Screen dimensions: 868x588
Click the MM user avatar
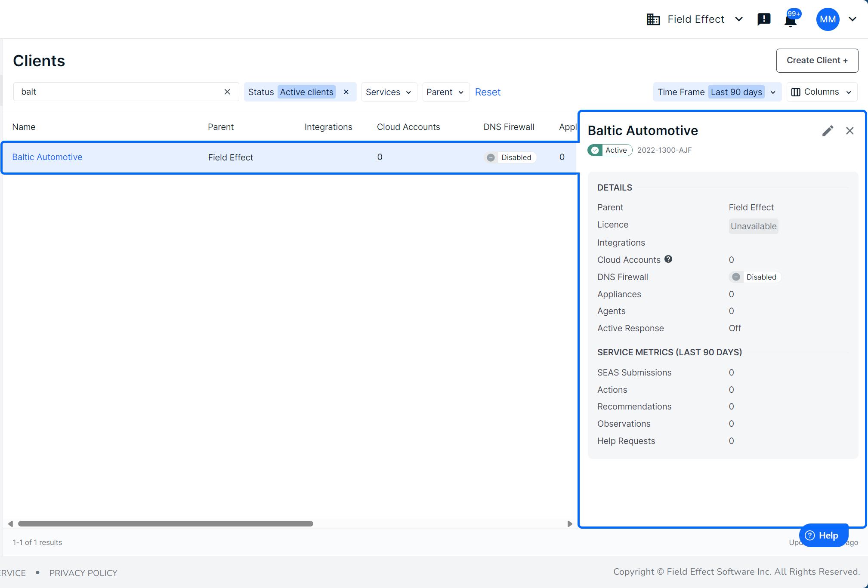pyautogui.click(x=827, y=19)
